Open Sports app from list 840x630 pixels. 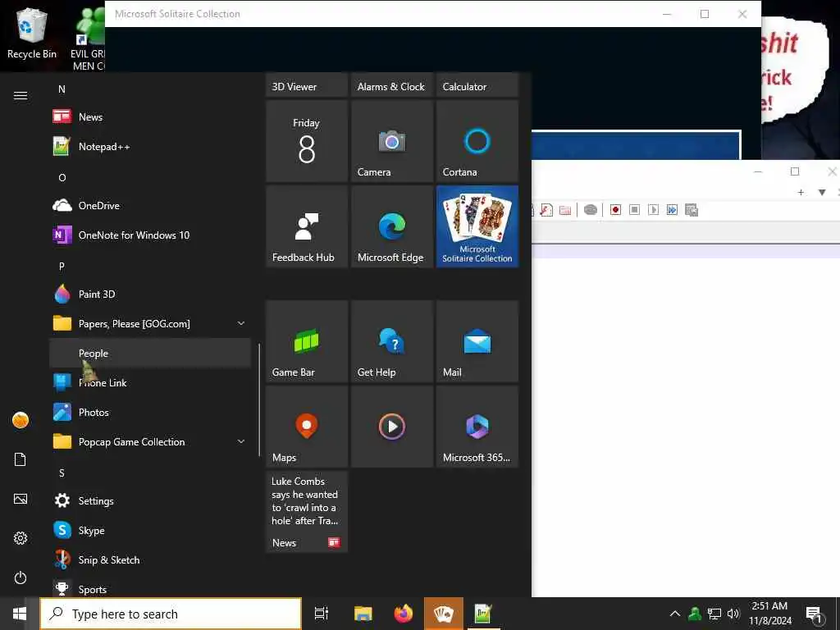pyautogui.click(x=149, y=588)
